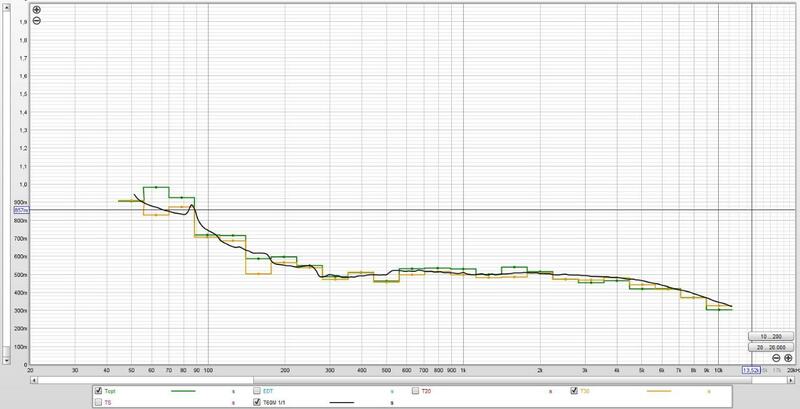Click the 13.52k cursor frequency readout
The width and height of the screenshot is (800, 409).
tap(751, 370)
